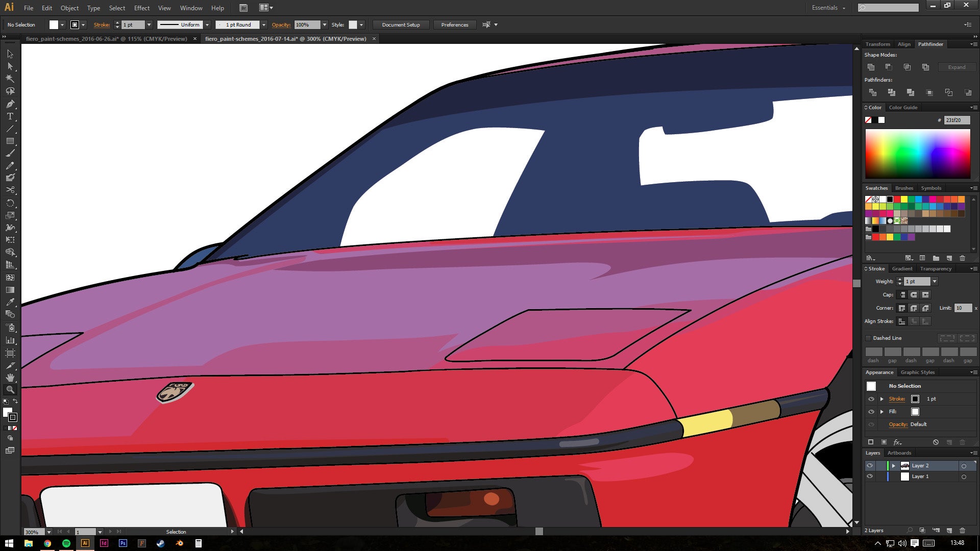Select the Rectangle tool

click(10, 141)
